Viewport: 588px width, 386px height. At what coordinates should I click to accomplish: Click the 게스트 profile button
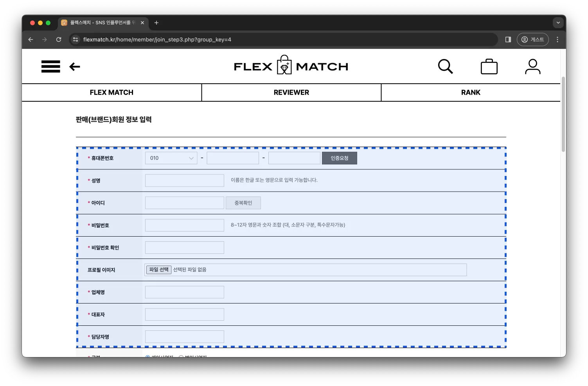coord(533,39)
